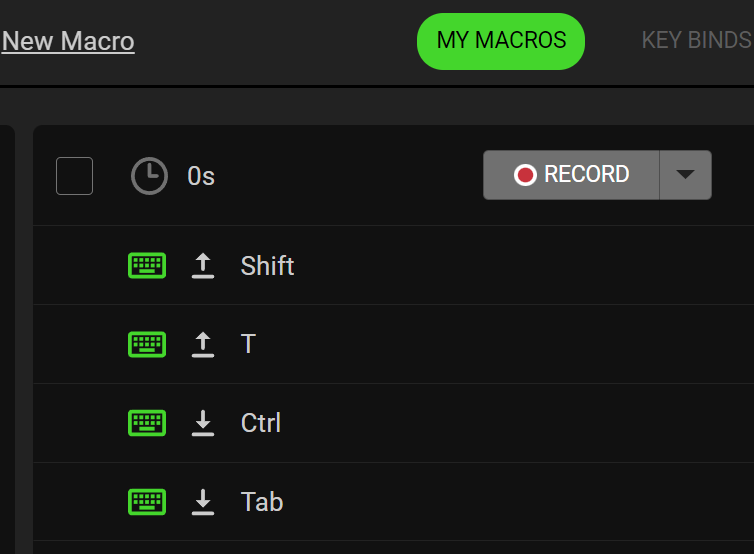Select the Ctrl key-down row label
The height and width of the screenshot is (554, 754).
tap(261, 423)
